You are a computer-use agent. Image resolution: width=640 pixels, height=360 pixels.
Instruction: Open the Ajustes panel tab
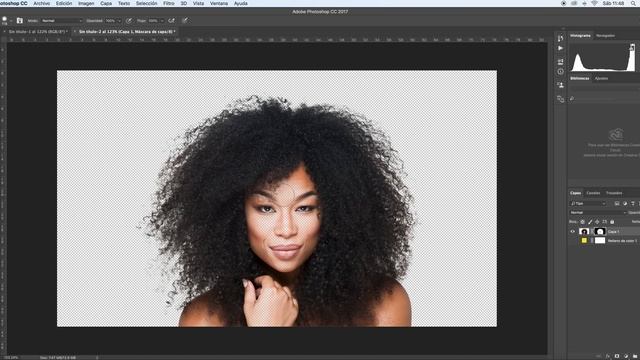tap(601, 78)
